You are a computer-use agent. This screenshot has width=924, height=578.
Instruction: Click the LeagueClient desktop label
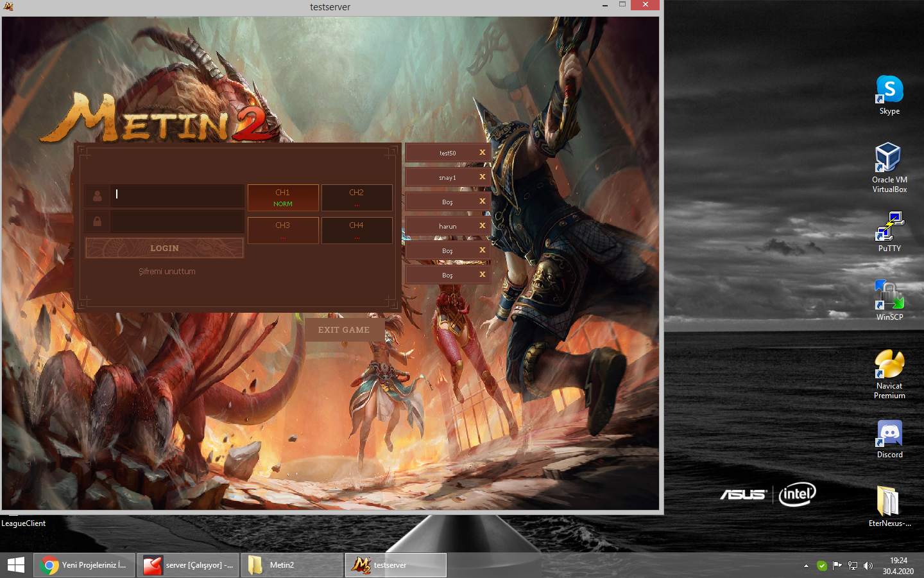[24, 523]
